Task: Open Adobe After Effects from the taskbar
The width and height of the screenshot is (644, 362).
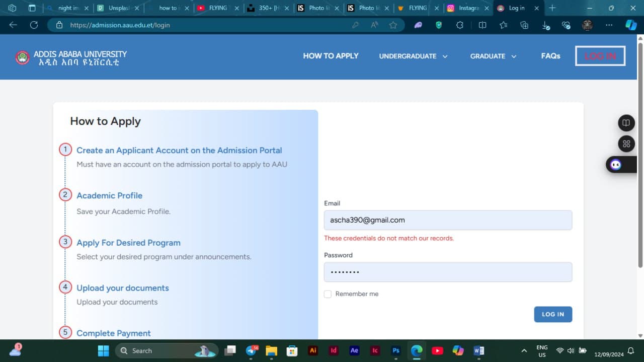Action: pos(354,350)
